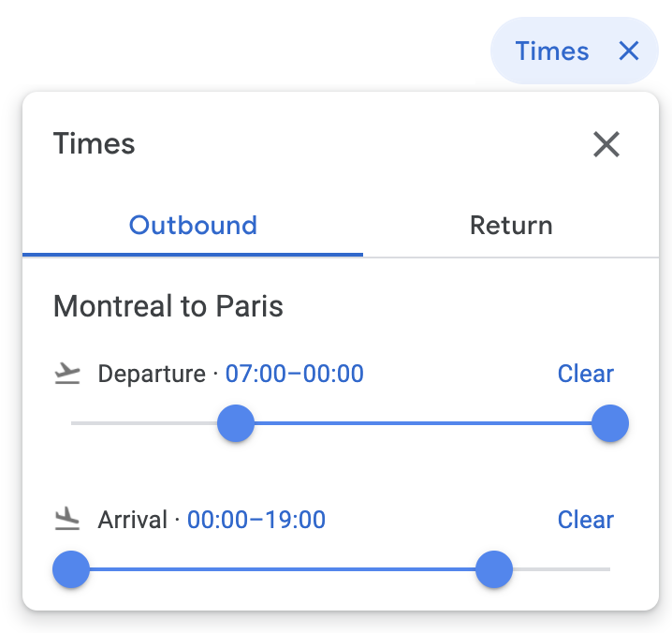The height and width of the screenshot is (633, 672).
Task: Close the Times panel
Action: click(606, 144)
